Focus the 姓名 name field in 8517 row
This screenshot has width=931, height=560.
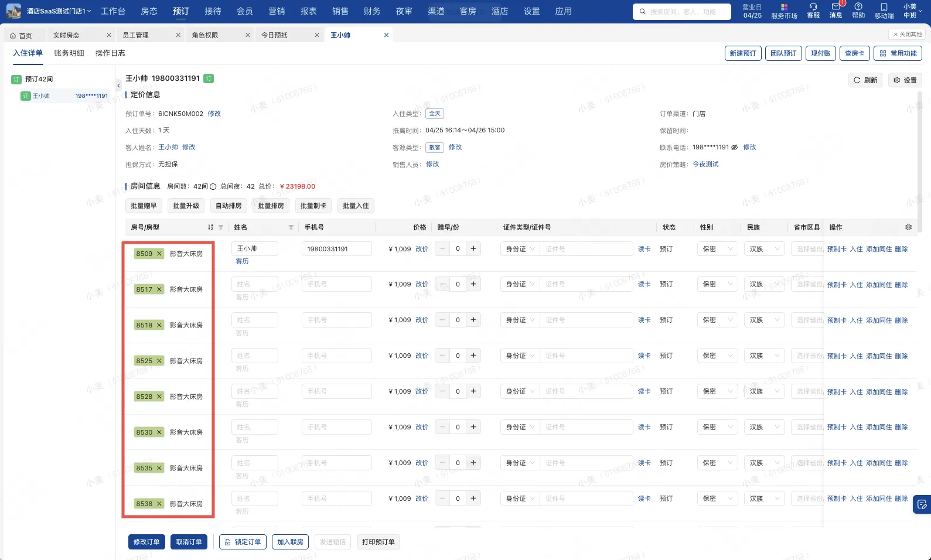[x=254, y=284]
